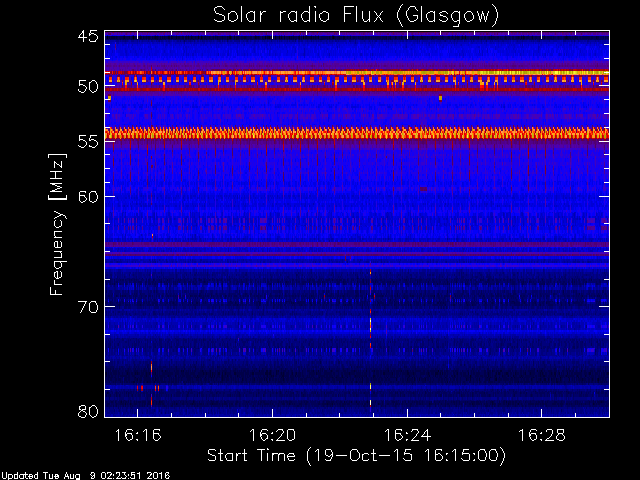The height and width of the screenshot is (480, 640).
Task: Click the 16:16 time tick label
Action: click(x=138, y=435)
